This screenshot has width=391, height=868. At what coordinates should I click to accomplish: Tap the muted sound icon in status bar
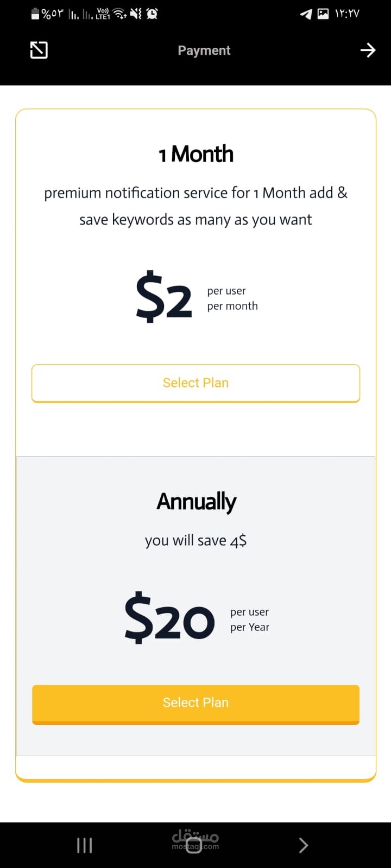136,14
